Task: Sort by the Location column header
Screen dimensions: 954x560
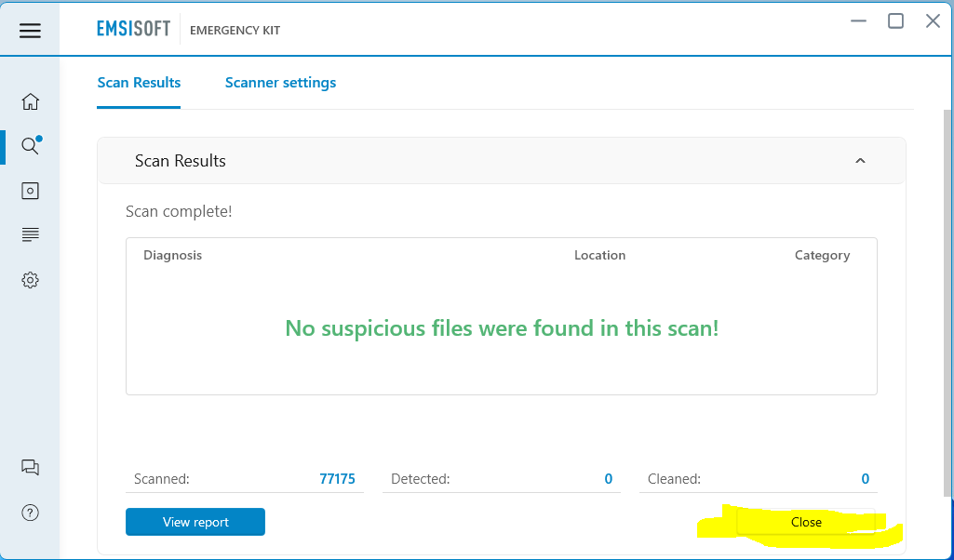Action: [599, 255]
